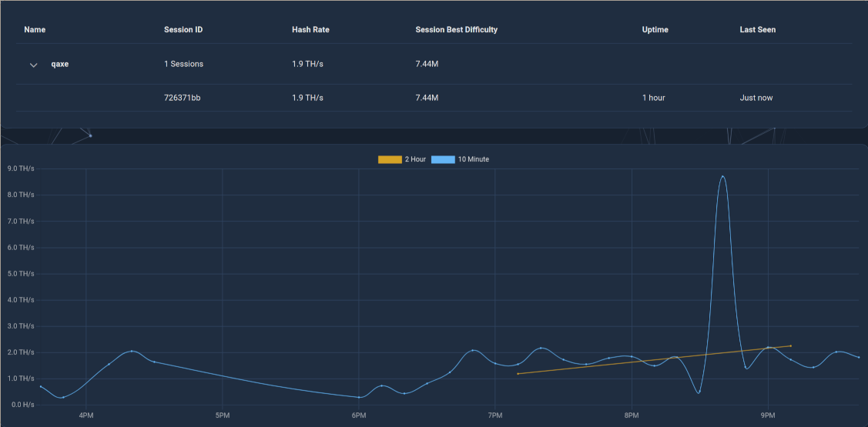The width and height of the screenshot is (868, 427).
Task: Click the end point of the 2 Hour line
Action: coord(790,345)
